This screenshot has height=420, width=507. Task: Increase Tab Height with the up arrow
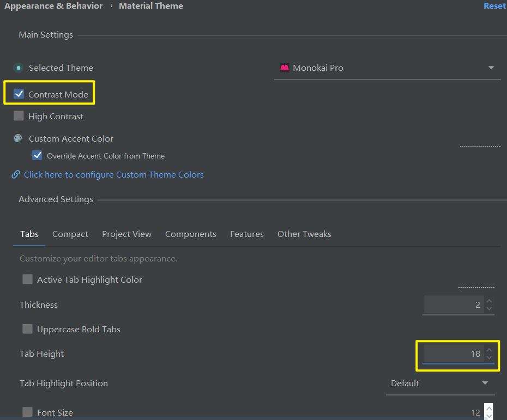[489, 350]
